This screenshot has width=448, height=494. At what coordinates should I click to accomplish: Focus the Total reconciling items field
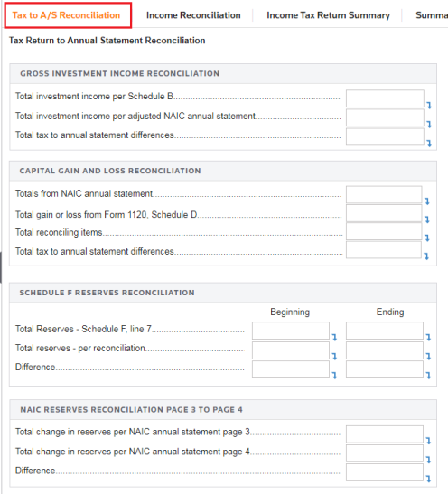point(384,231)
